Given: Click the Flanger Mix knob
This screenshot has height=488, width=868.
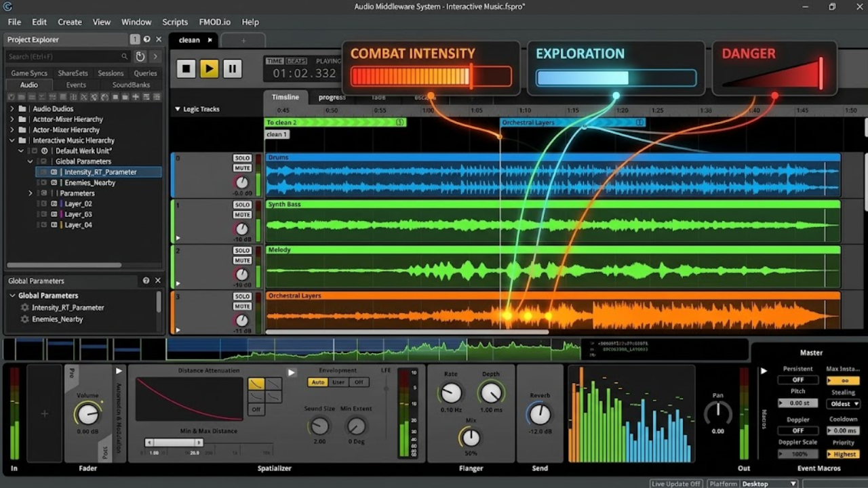Looking at the screenshot, I should tap(471, 438).
